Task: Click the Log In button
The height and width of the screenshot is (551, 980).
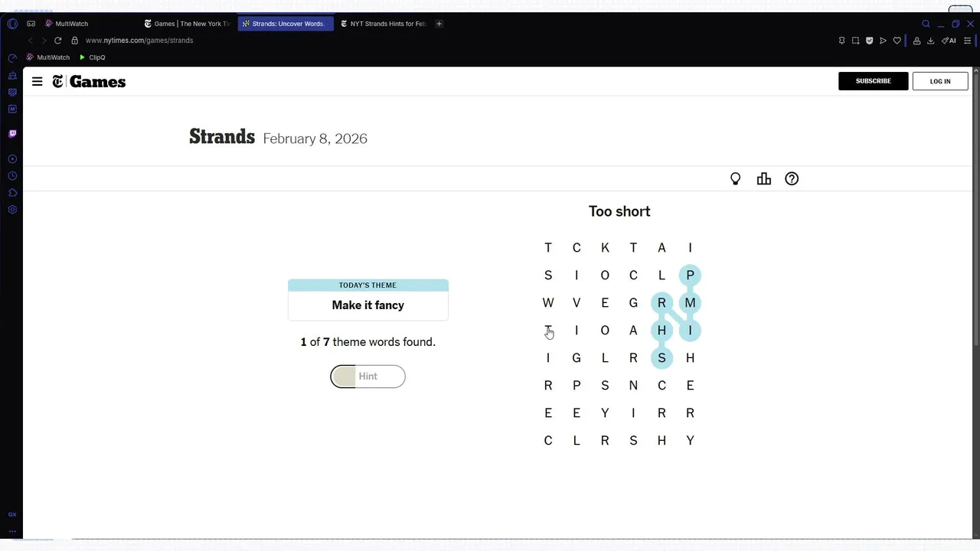Action: click(939, 81)
